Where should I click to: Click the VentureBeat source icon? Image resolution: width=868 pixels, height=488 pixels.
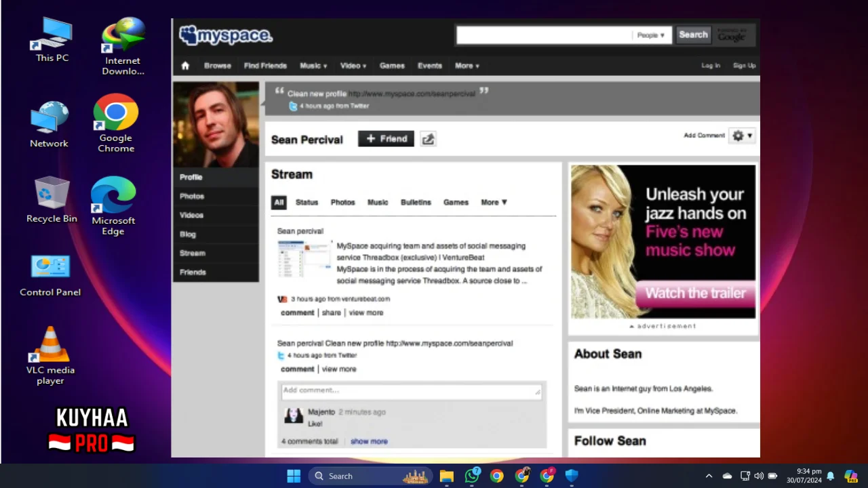click(282, 299)
